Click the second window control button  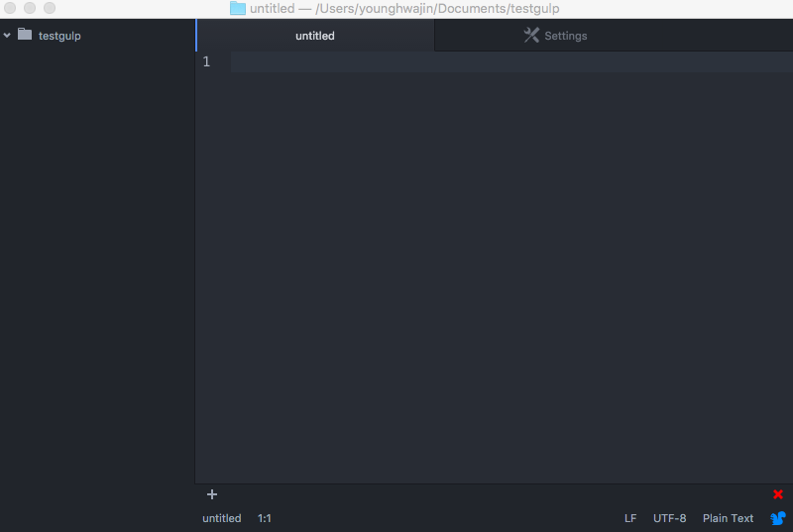[30, 8]
